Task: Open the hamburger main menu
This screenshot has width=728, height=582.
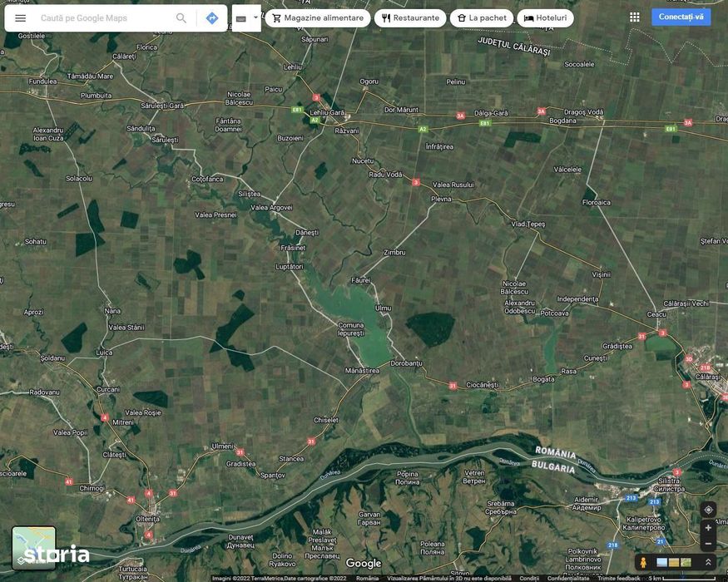Action: coord(21,18)
